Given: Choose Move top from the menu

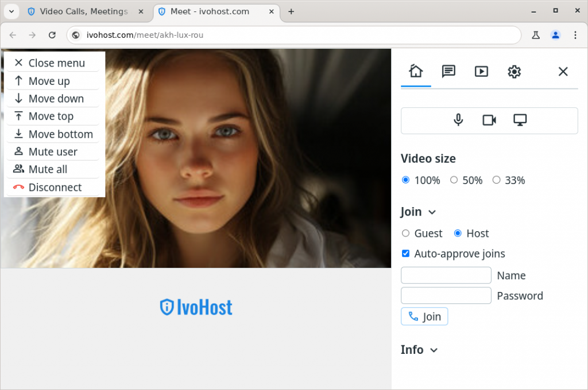Looking at the screenshot, I should 53,116.
